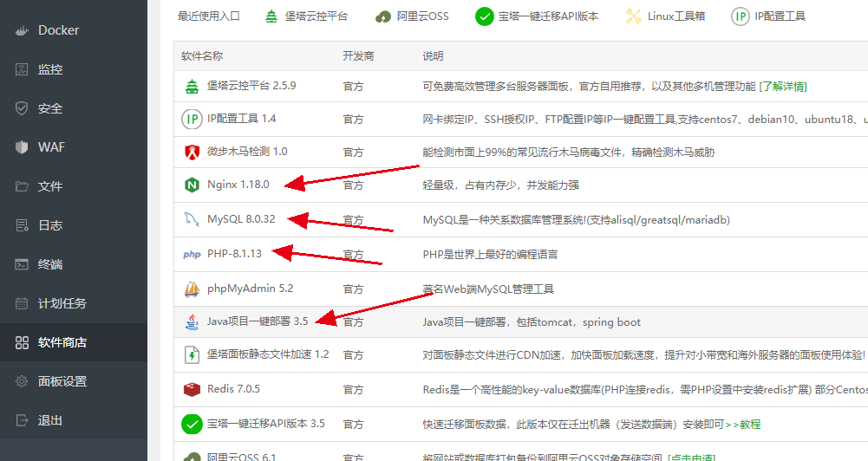Click the MySQL dolphin icon
Viewport: 868px width, 461px height.
[192, 219]
